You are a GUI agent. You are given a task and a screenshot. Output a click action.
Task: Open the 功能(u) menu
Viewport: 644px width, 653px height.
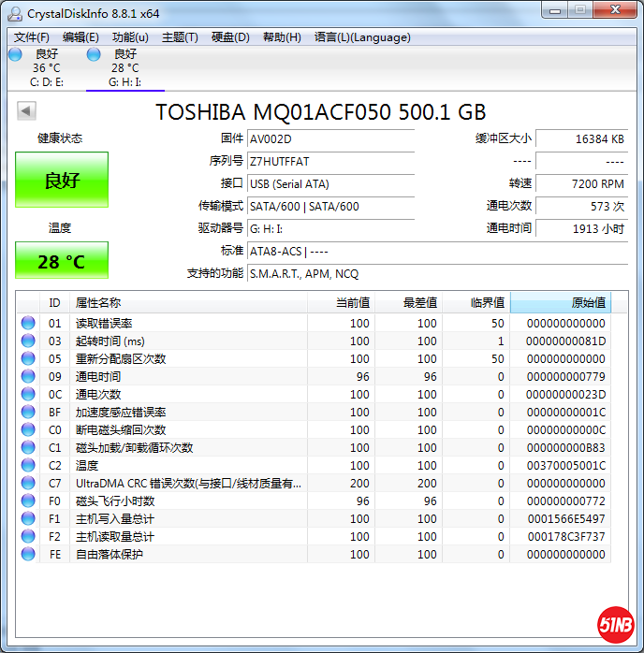(130, 37)
